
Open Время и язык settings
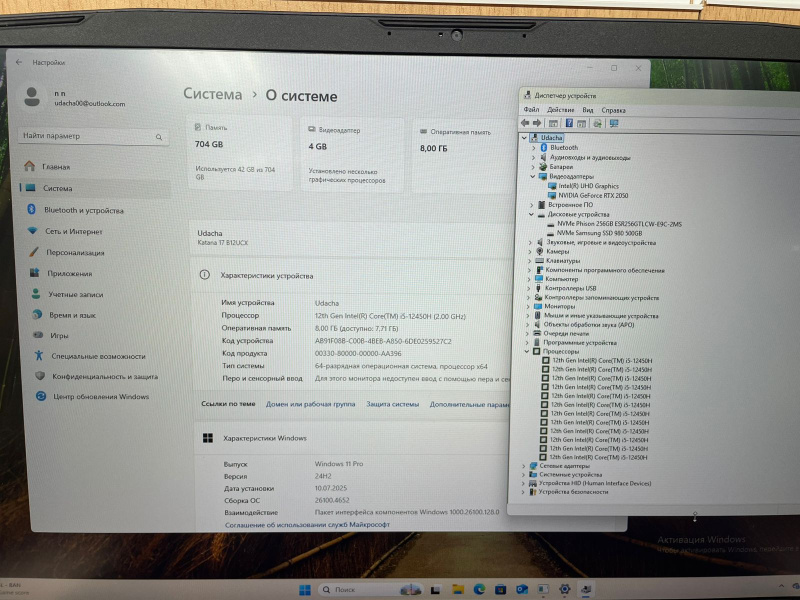(72, 315)
